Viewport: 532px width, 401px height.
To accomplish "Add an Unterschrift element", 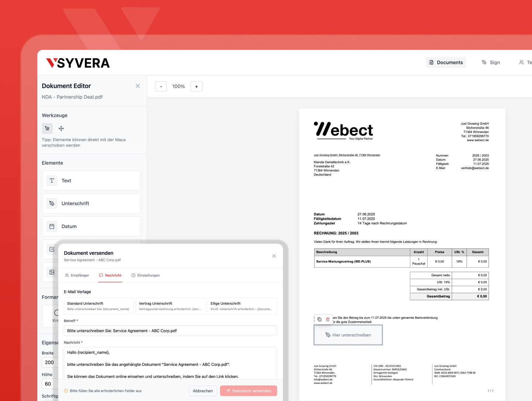I will (91, 203).
